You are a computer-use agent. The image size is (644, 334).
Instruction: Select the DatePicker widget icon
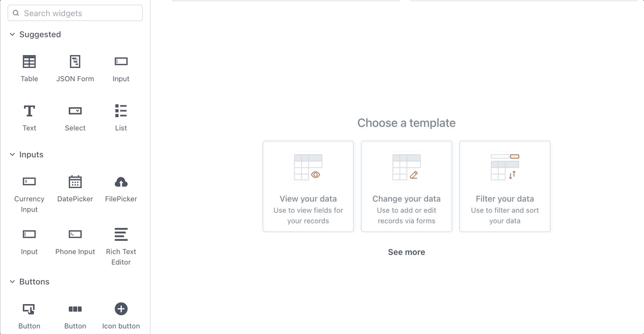coord(75,182)
